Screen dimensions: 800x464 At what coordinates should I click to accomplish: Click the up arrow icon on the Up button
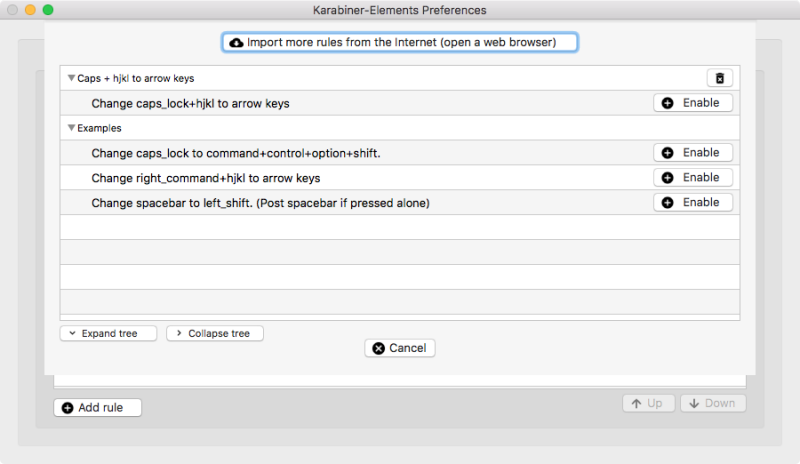point(635,404)
